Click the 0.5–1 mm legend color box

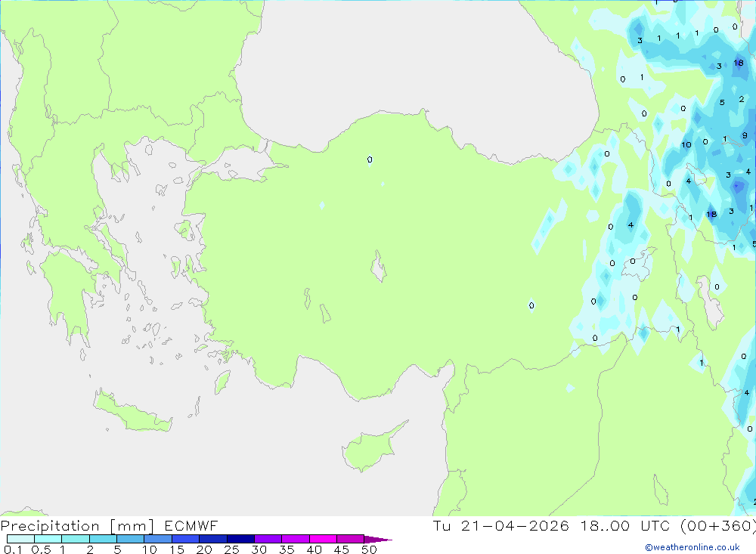48,539
